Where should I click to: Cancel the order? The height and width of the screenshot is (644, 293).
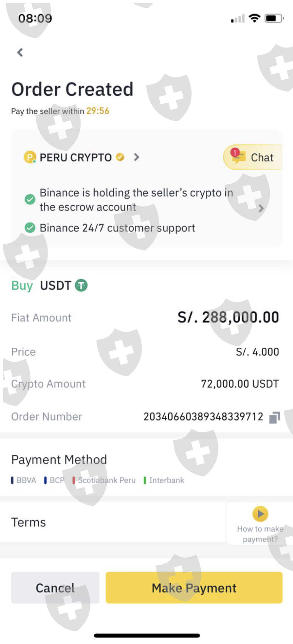[x=55, y=588]
